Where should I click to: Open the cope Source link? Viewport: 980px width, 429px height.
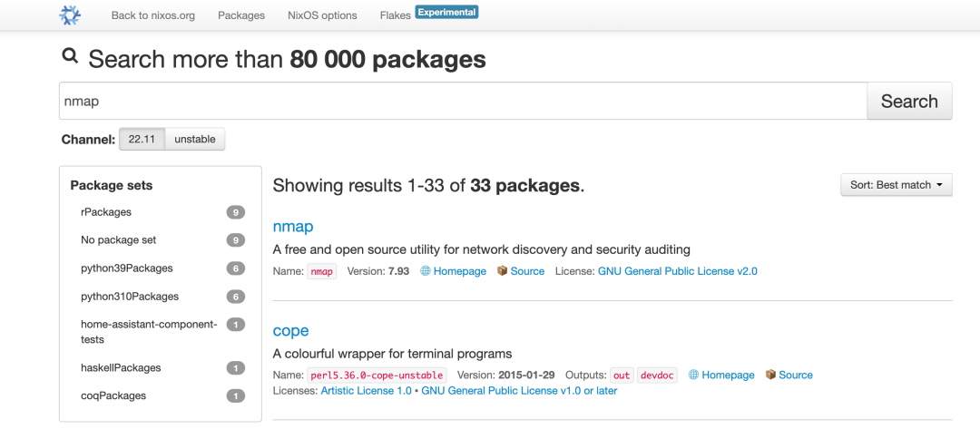coord(796,375)
